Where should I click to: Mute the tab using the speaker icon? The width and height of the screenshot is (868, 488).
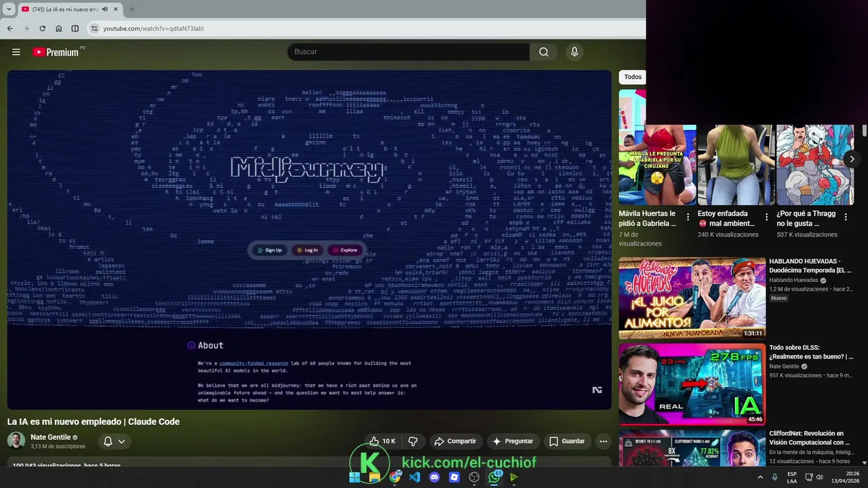click(x=104, y=9)
